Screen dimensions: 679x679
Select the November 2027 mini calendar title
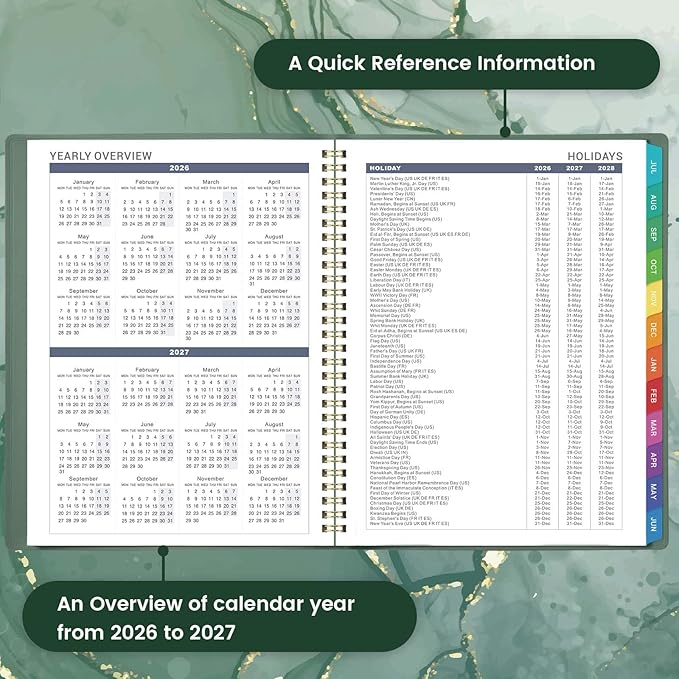pyautogui.click(x=210, y=479)
